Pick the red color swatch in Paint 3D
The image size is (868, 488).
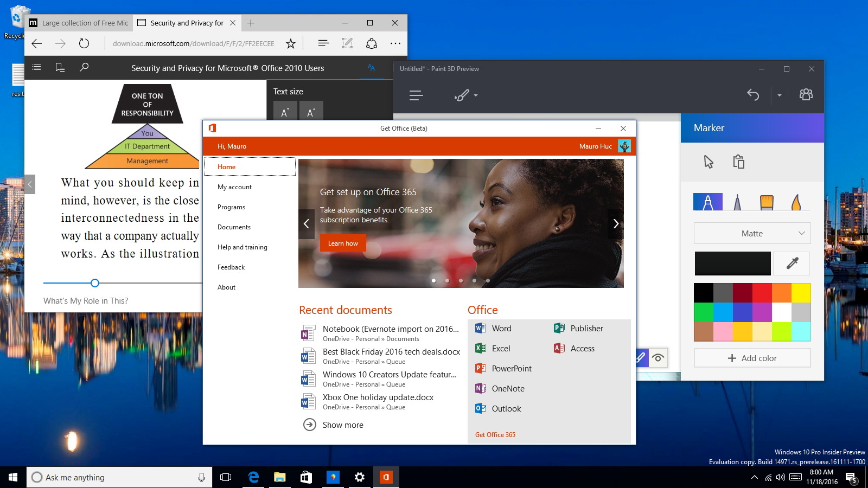point(762,293)
